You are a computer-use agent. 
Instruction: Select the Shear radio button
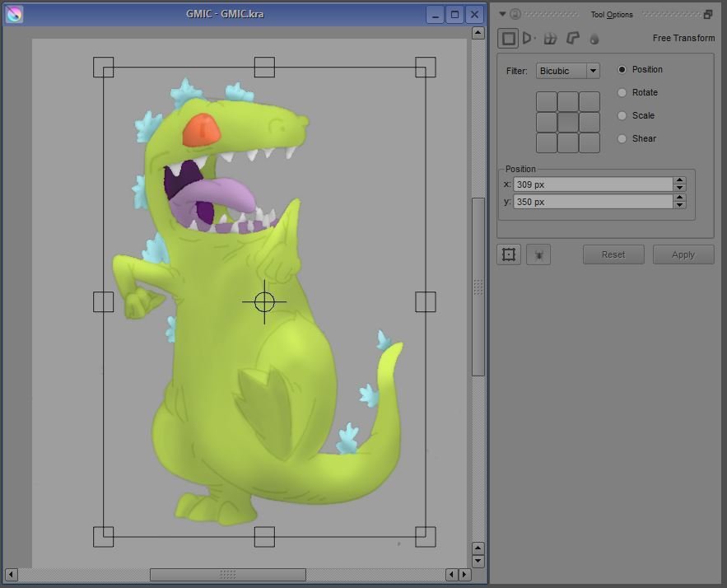[622, 138]
